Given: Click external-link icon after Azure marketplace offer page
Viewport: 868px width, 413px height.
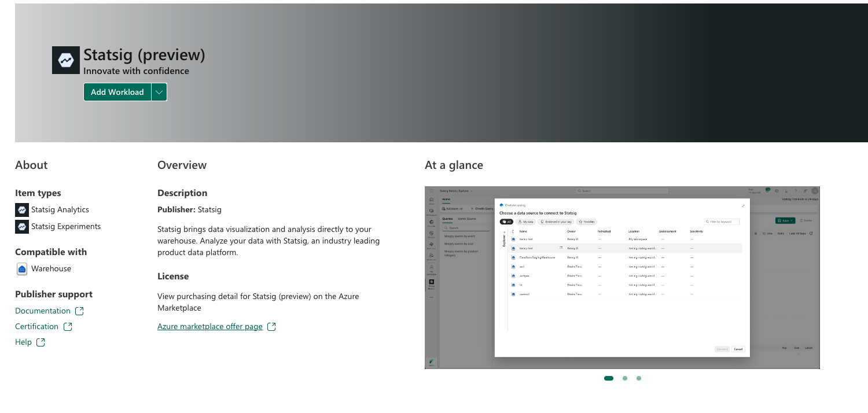Looking at the screenshot, I should pos(271,327).
